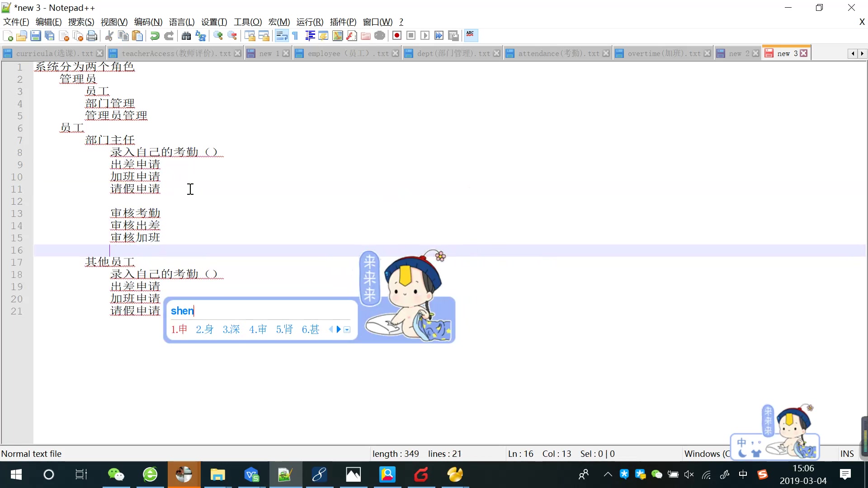Choose IME candidate 4.审
The image size is (868, 488).
[x=258, y=329]
